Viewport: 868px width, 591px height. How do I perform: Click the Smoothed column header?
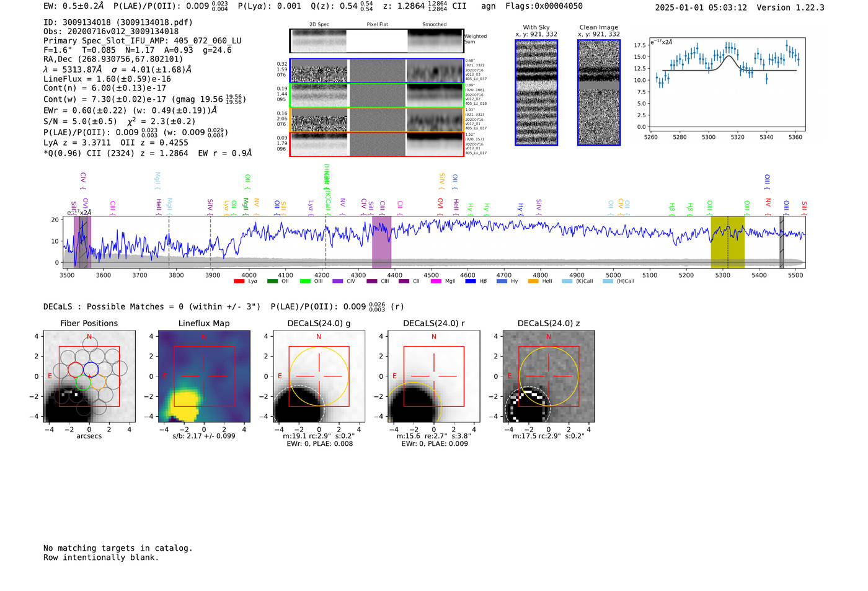435,25
